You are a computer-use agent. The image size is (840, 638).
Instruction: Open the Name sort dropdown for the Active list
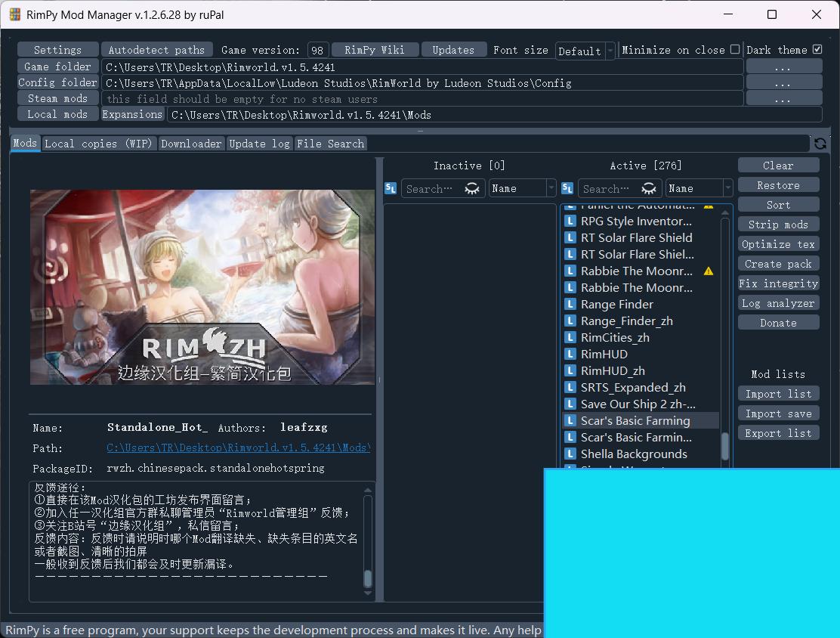(x=699, y=188)
